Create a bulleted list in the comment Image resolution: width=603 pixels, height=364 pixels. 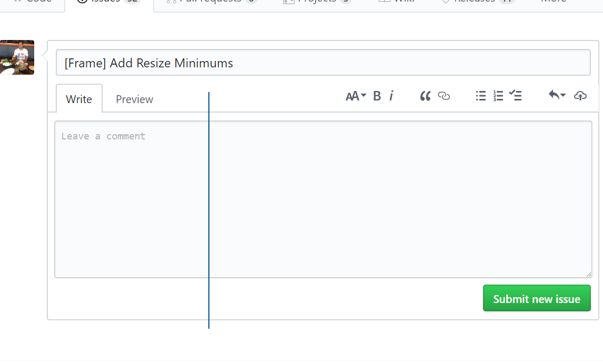(x=480, y=96)
